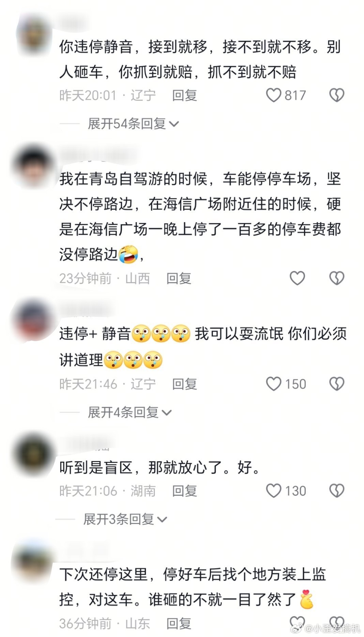Dislike the Liaoning comment about 违停静音
This screenshot has height=637, width=364.
point(337,95)
